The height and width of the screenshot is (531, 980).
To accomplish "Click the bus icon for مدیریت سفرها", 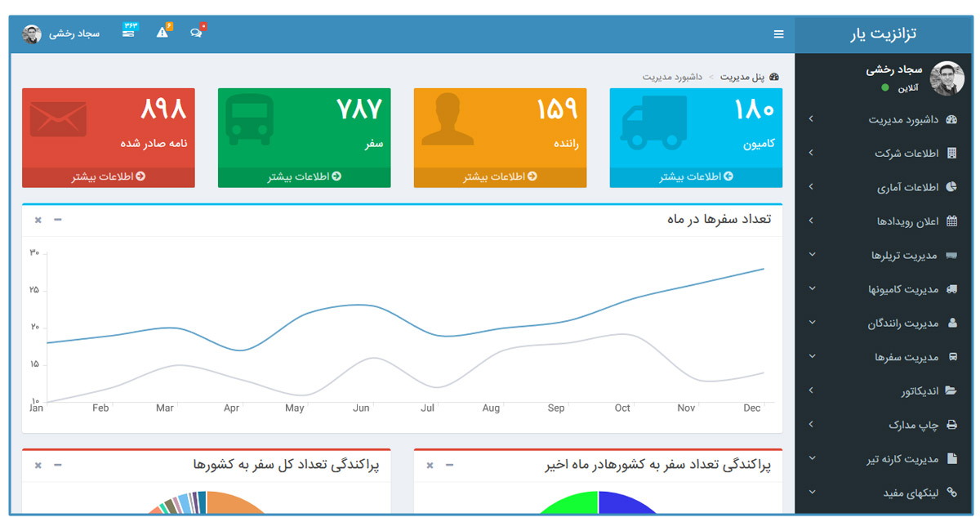I will (951, 357).
